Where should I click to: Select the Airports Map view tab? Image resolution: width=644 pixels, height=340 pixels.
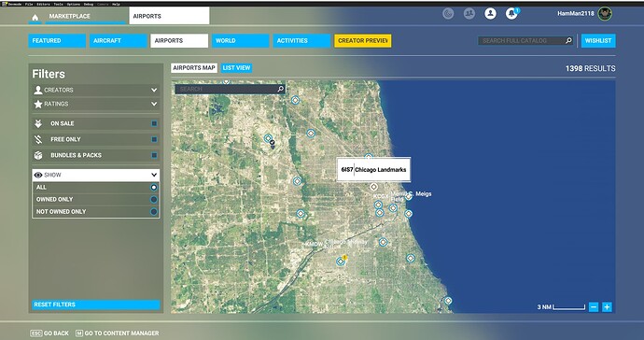coord(194,68)
